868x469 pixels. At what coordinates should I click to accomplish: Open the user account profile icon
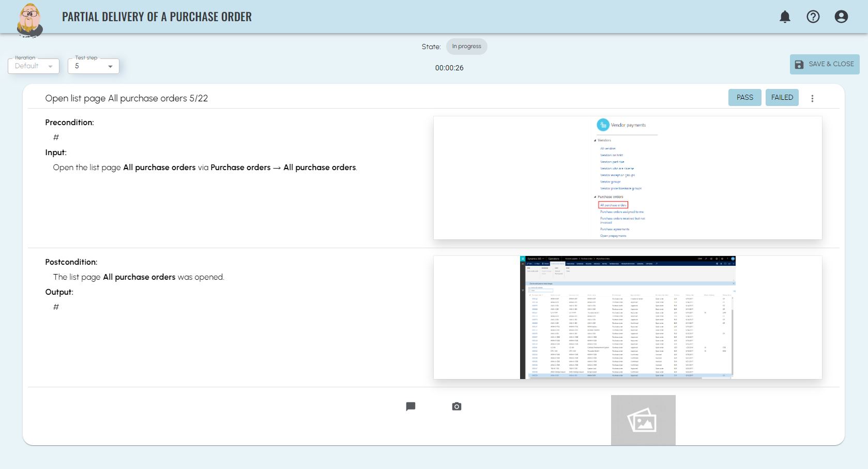click(841, 17)
